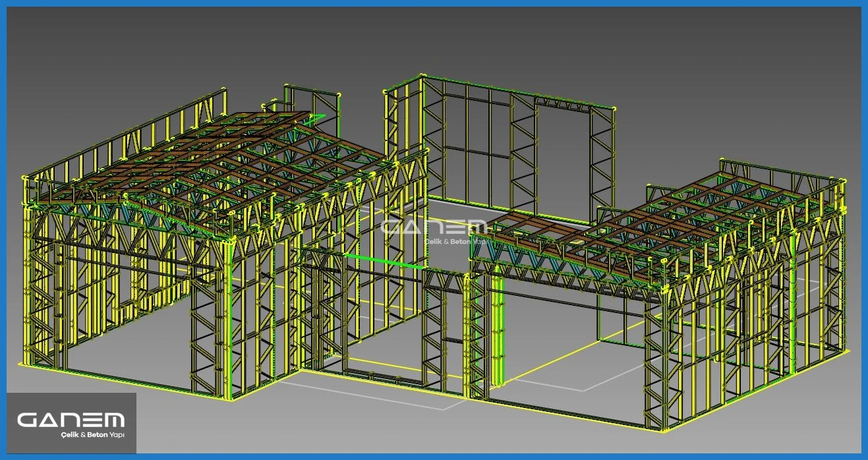Select the green-highlighted vertical stud beside the right building
The height and width of the screenshot is (460, 868).
pyautogui.click(x=498, y=330)
